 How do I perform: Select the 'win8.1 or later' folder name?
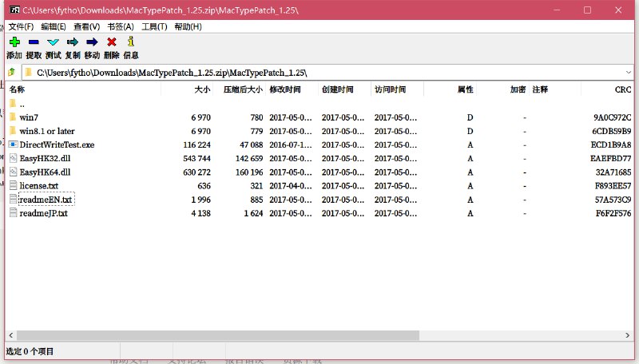pyautogui.click(x=47, y=131)
